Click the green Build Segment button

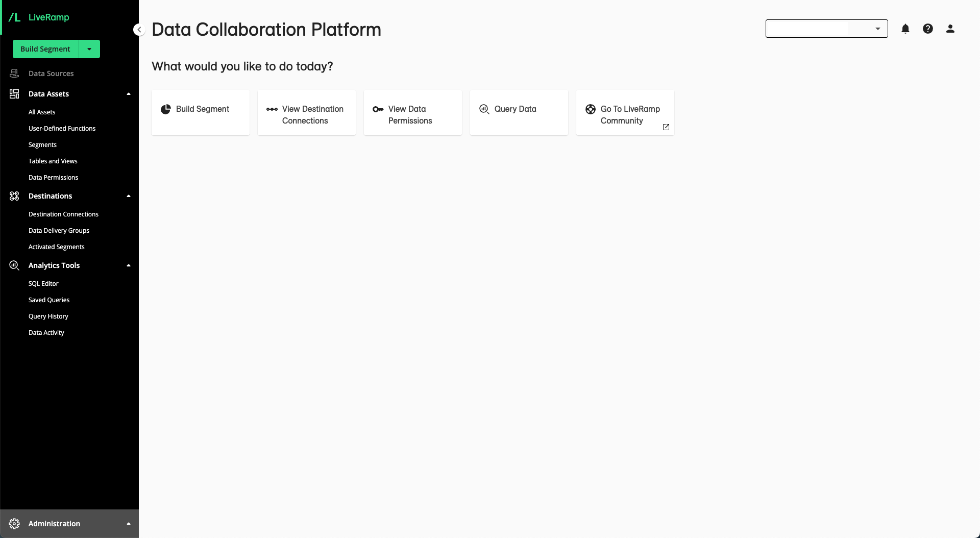point(45,49)
